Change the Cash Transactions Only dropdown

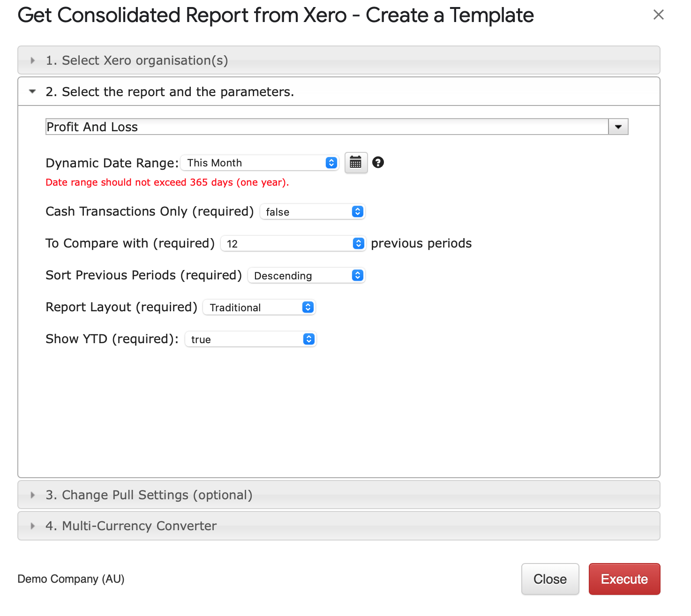click(312, 211)
